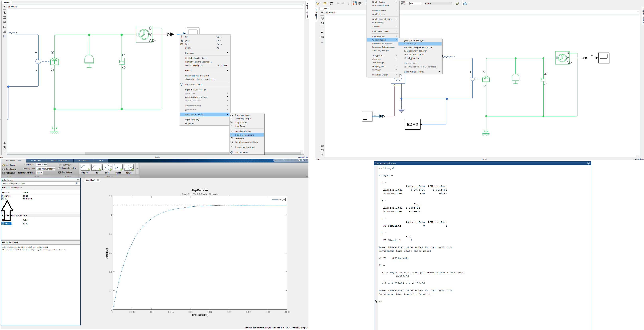644x330 pixels.
Task: Click the Data Inspector plot icon
Action: click(x=403, y=3)
